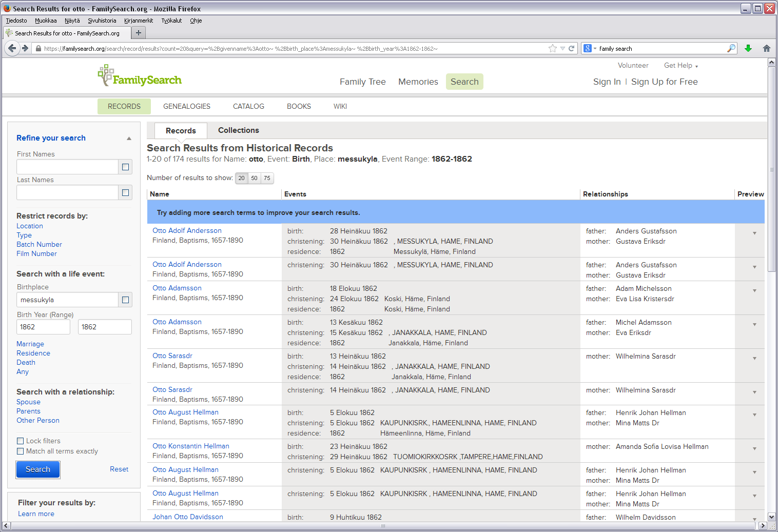Toggle exact match box for Last Names
The image size is (778, 532).
[x=125, y=192]
